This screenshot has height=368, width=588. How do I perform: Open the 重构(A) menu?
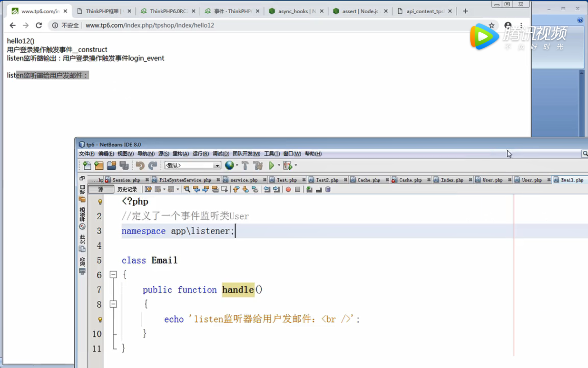[181, 154]
